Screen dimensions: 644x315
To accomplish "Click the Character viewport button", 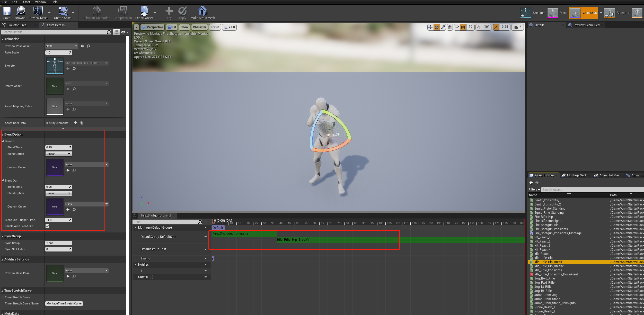I will (x=199, y=27).
